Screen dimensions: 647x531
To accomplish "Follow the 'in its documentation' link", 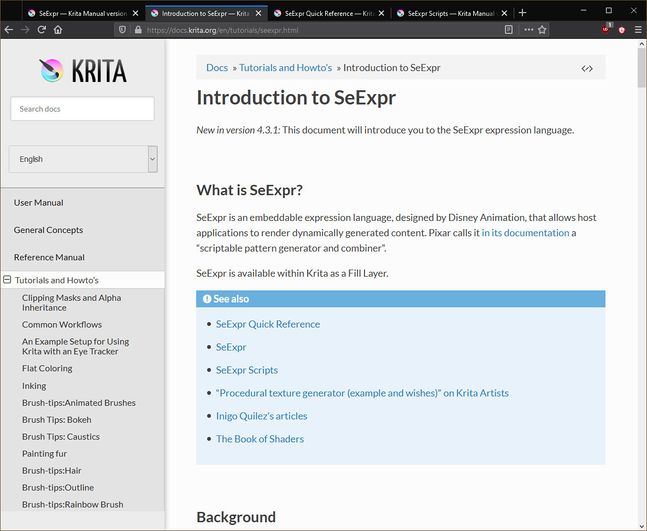I will click(x=525, y=233).
